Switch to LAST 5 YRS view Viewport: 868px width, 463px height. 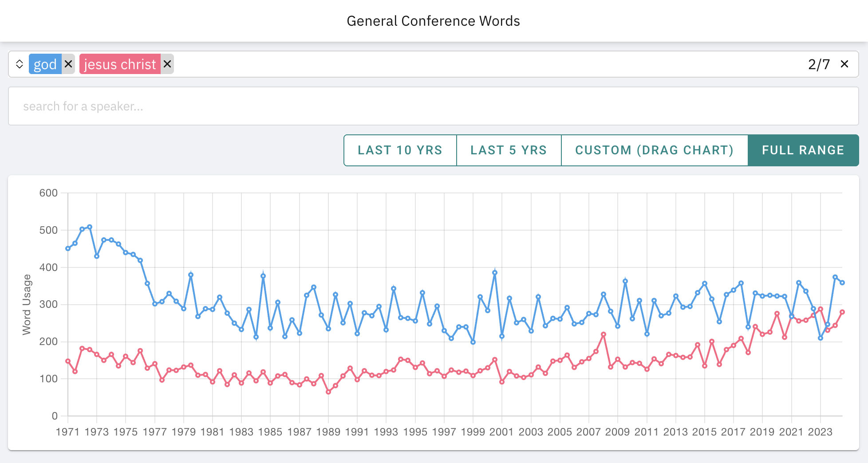(509, 150)
